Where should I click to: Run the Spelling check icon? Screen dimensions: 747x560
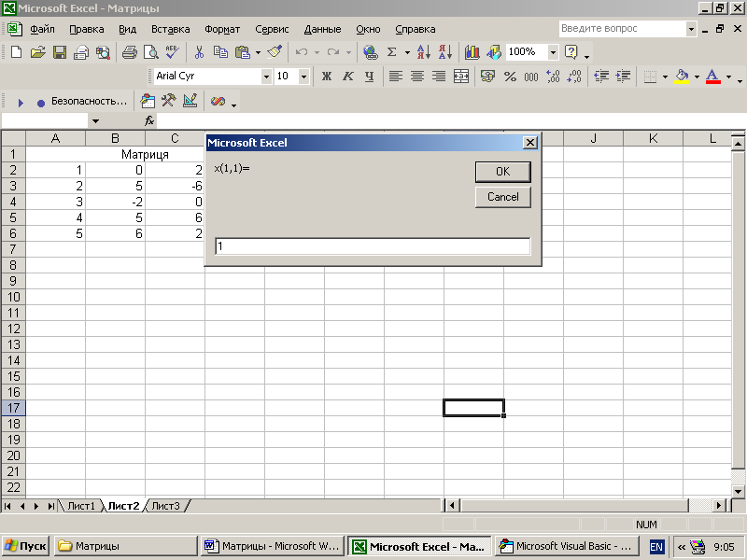pos(173,52)
